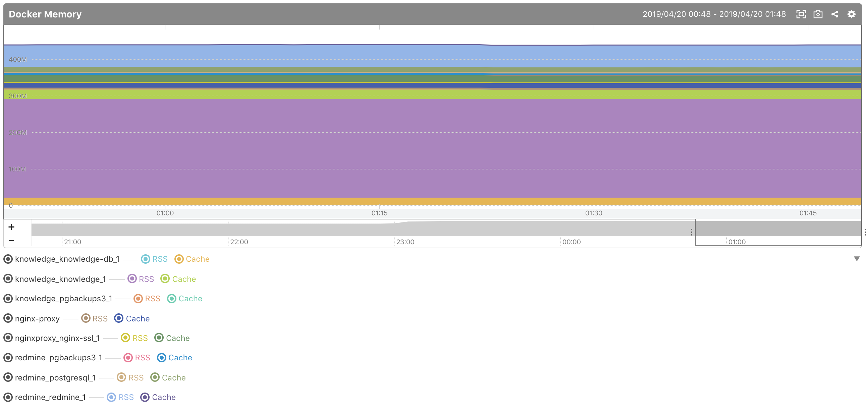Collapse the legend with the triangle arrow
The image size is (868, 412).
click(857, 259)
